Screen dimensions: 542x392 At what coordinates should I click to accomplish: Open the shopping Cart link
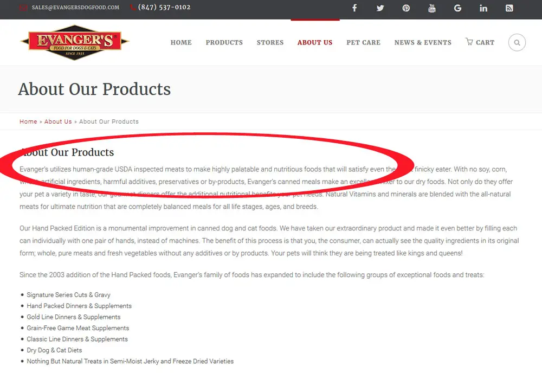[x=480, y=42]
